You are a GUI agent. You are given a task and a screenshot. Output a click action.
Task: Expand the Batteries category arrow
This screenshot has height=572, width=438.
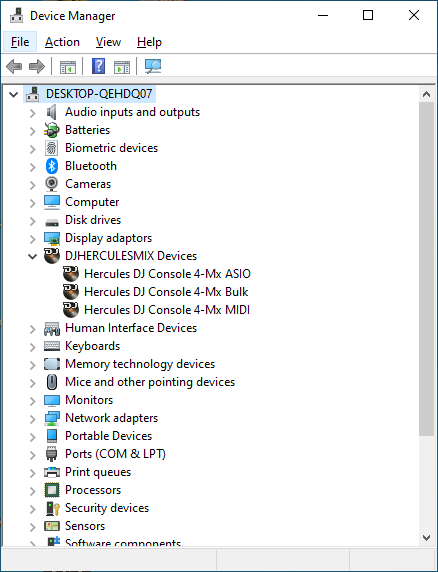coord(33,131)
